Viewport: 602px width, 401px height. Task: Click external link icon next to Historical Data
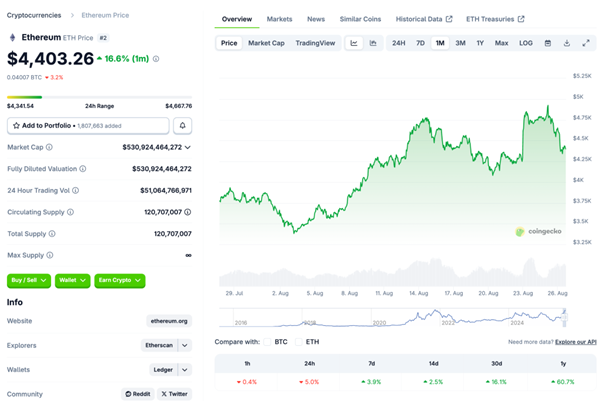click(x=449, y=19)
